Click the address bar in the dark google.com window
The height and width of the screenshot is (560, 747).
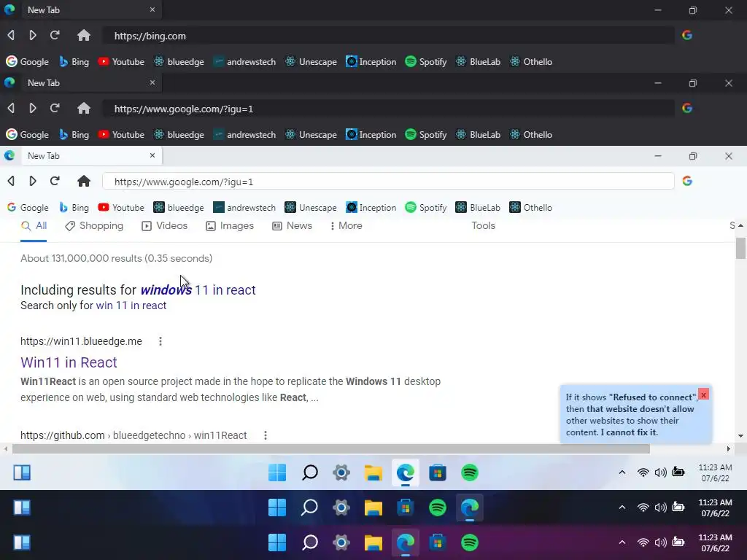(388, 109)
